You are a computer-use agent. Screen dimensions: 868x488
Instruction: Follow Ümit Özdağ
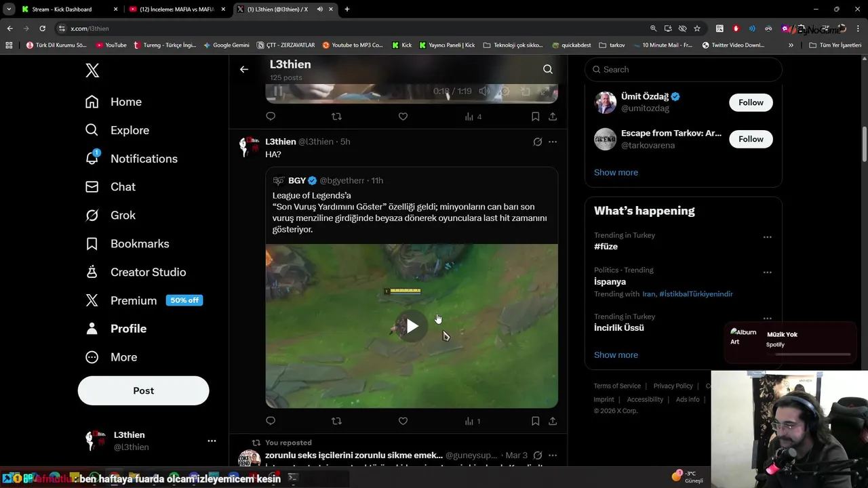click(x=751, y=102)
